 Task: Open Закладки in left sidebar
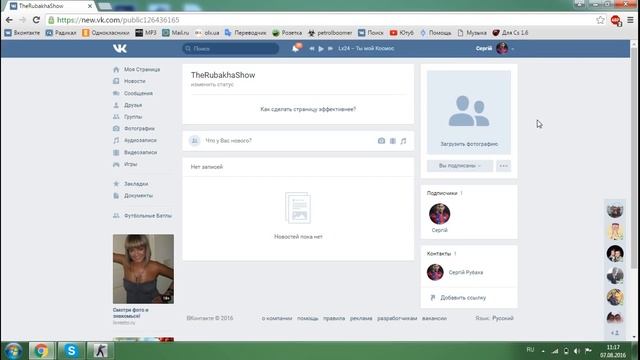click(x=136, y=184)
